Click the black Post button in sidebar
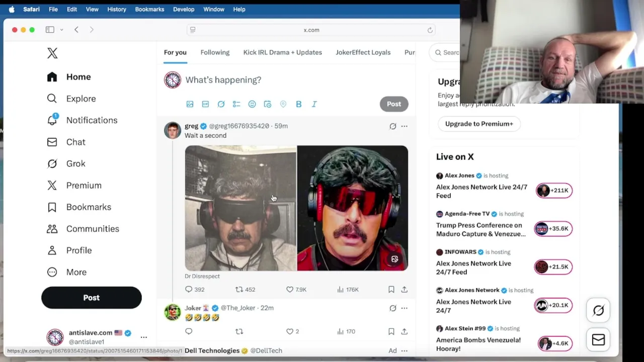 pos(92,298)
